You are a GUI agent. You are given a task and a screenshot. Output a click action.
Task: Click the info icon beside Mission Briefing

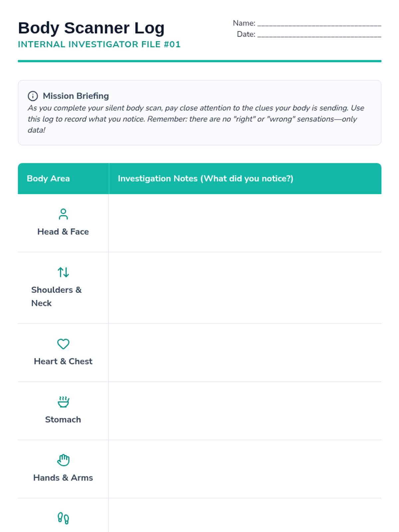(x=33, y=96)
